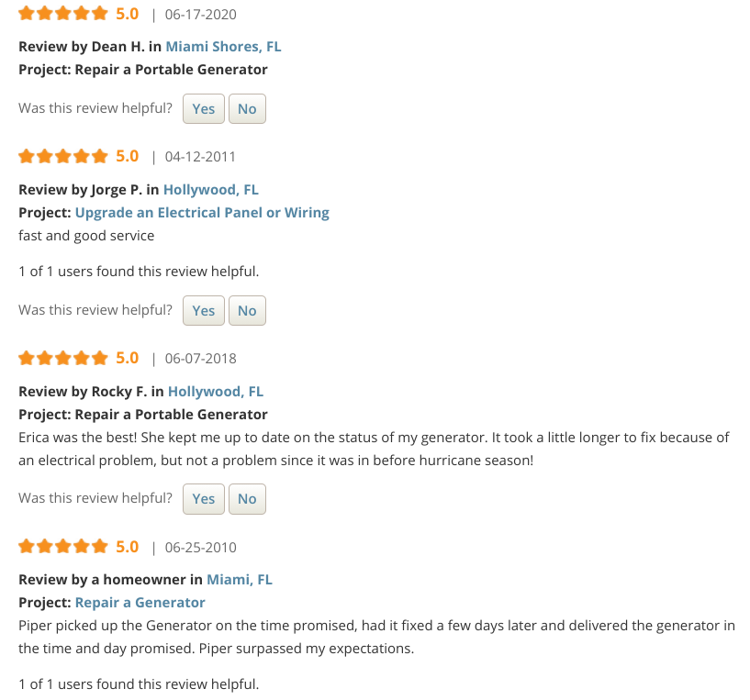Mark Jorge P.'s review as helpful with Yes
This screenshot has width=750, height=700.
click(x=204, y=310)
